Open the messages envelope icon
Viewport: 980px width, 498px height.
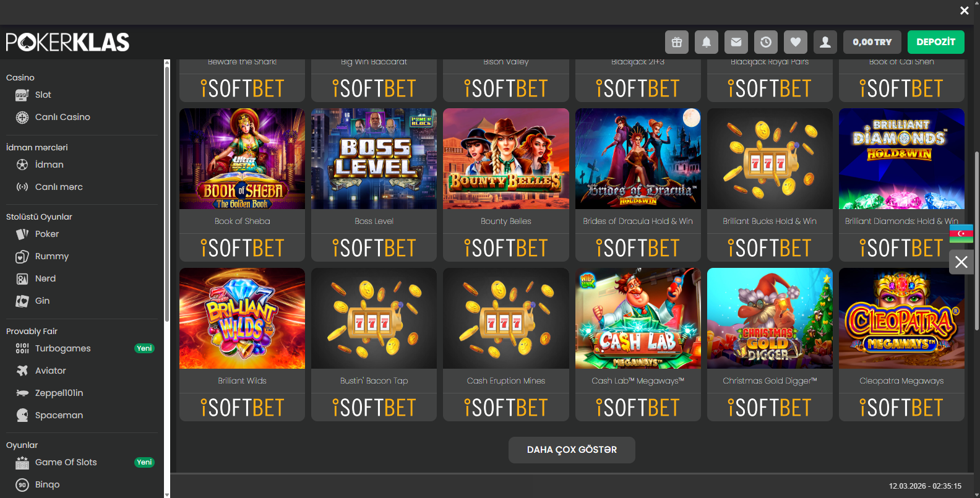pyautogui.click(x=736, y=42)
